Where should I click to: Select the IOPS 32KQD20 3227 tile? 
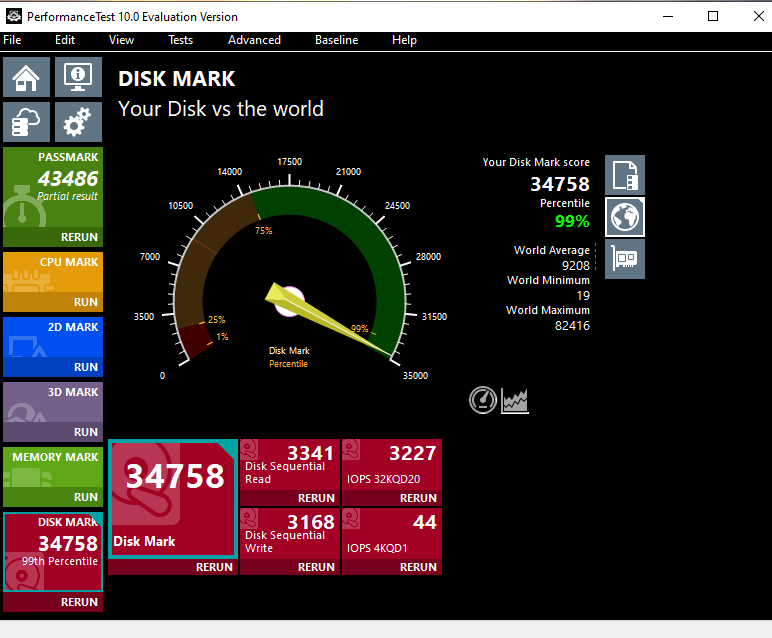pyautogui.click(x=392, y=465)
